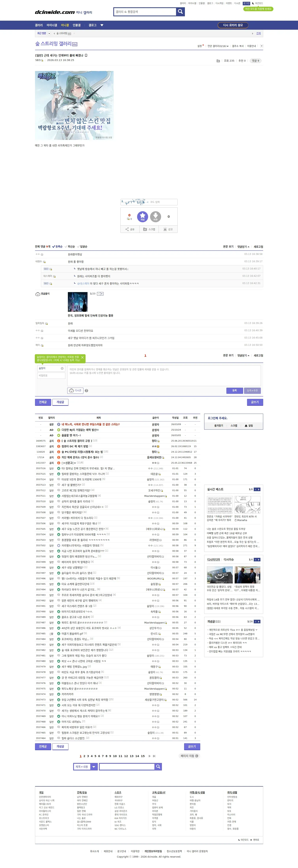
Task: Click the 신고 report siren icon button
Action: pos(168,229)
